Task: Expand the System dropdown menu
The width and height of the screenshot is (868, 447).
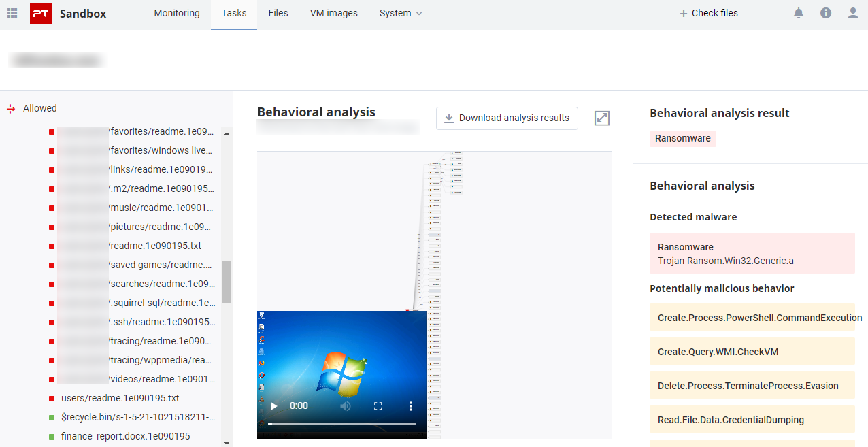Action: pyautogui.click(x=401, y=14)
